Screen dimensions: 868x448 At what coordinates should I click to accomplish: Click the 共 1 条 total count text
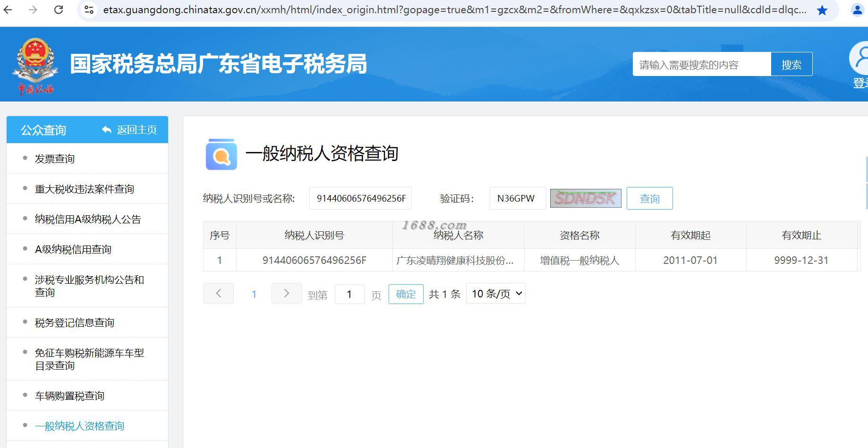pos(445,294)
